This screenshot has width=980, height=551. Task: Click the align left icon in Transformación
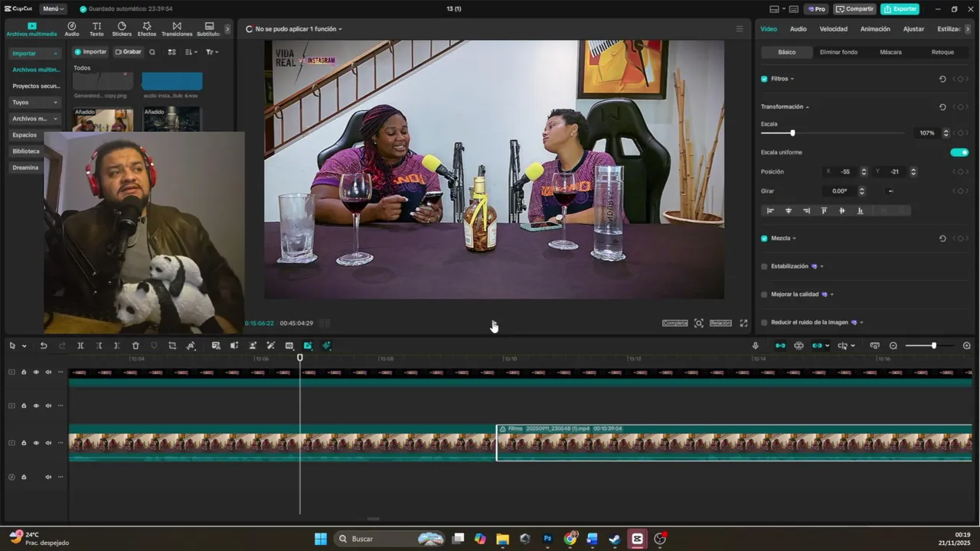pos(770,210)
